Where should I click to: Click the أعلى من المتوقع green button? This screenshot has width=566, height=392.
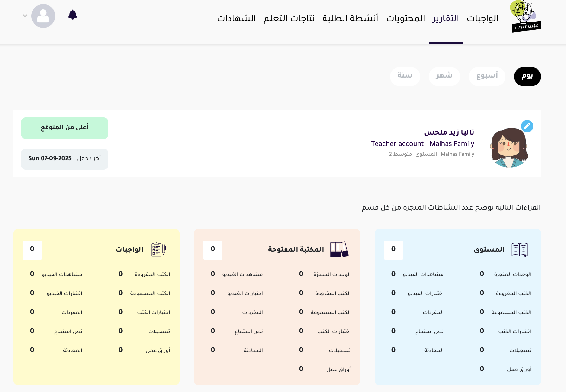(65, 128)
